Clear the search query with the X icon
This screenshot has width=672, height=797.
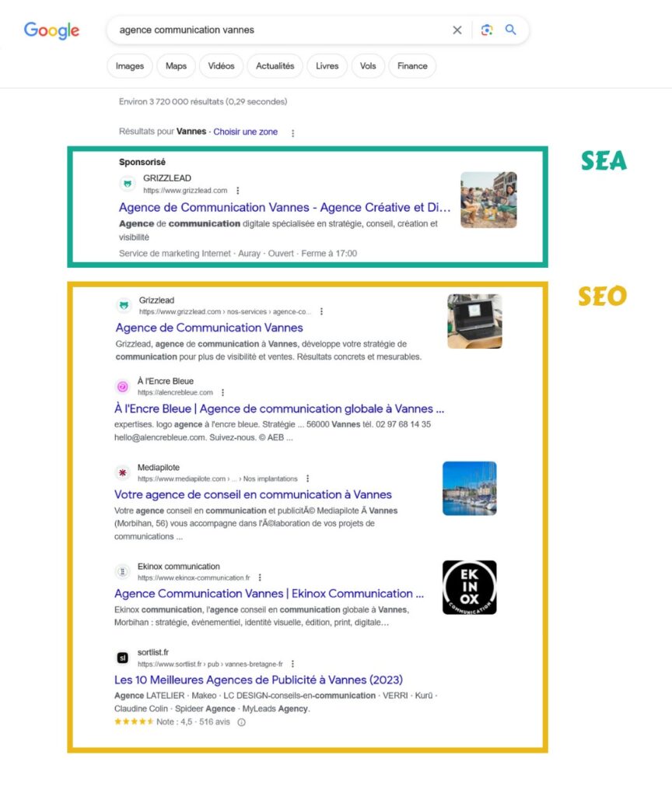point(457,30)
